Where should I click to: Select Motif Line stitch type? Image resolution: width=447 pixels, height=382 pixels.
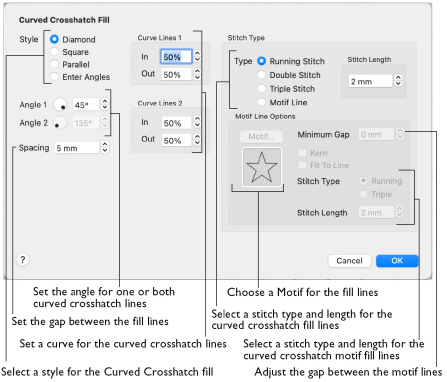(262, 102)
